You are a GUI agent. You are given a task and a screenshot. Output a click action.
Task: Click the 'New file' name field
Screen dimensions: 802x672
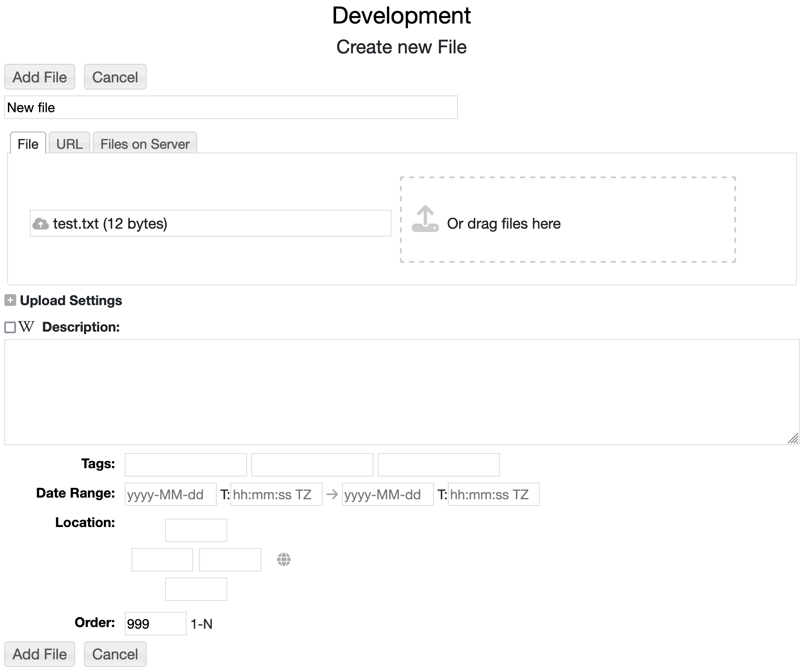pyautogui.click(x=231, y=108)
